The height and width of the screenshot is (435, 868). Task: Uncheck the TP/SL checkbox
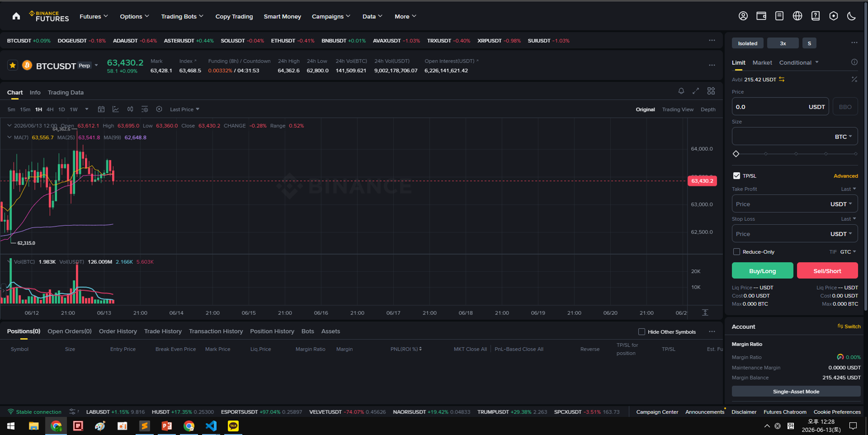pos(736,176)
